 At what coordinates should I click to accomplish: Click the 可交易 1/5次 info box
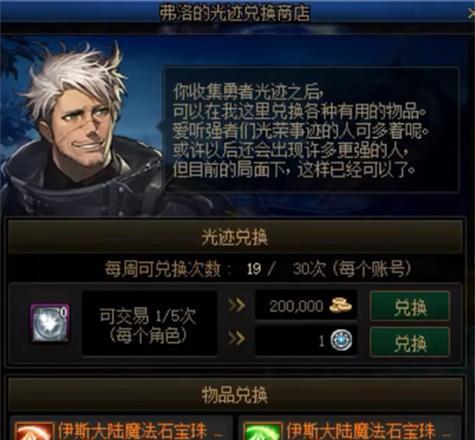click(149, 324)
